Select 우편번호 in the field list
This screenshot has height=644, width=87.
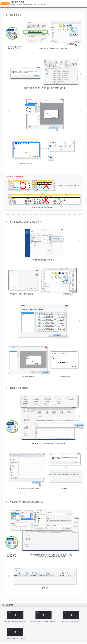28,108
